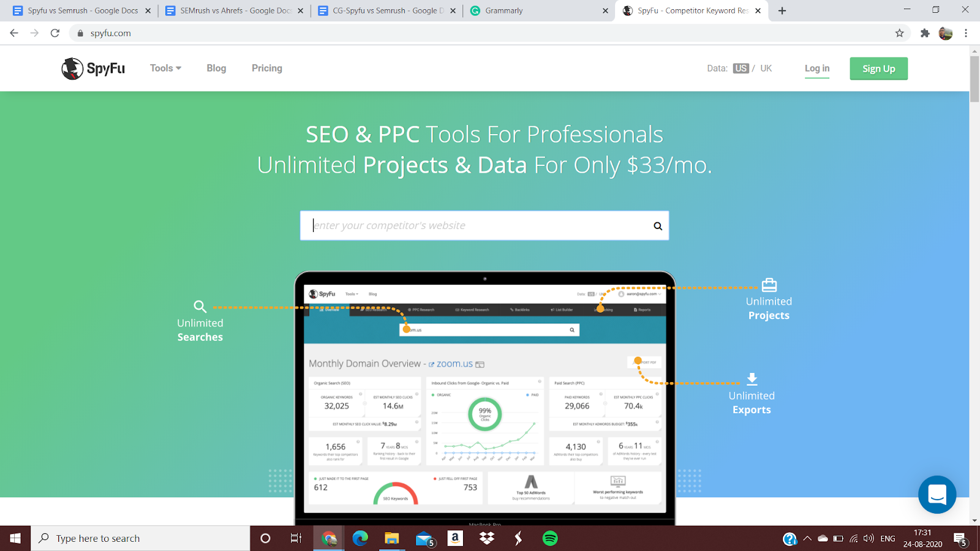Open the volume control in system tray
980x551 pixels.
click(x=869, y=538)
